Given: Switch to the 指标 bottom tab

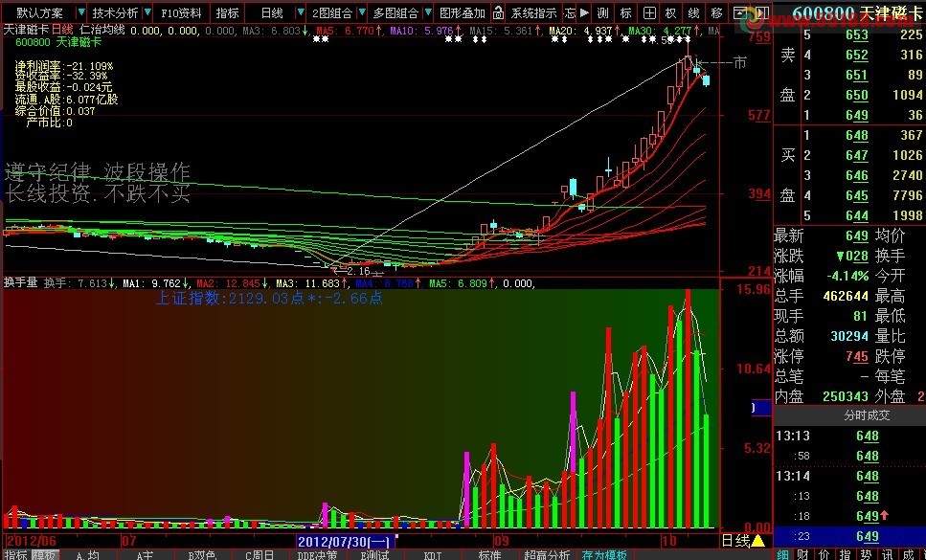Looking at the screenshot, I should (x=15, y=554).
